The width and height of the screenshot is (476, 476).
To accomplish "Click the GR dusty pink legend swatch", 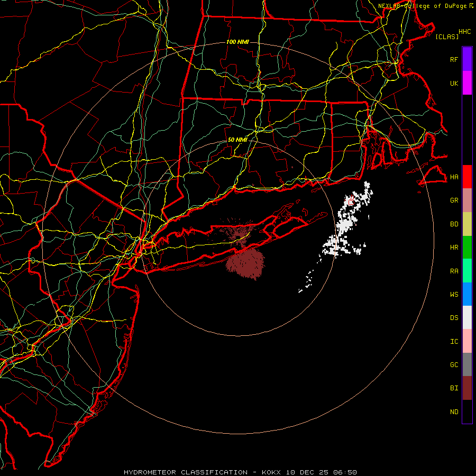I will pos(467,200).
